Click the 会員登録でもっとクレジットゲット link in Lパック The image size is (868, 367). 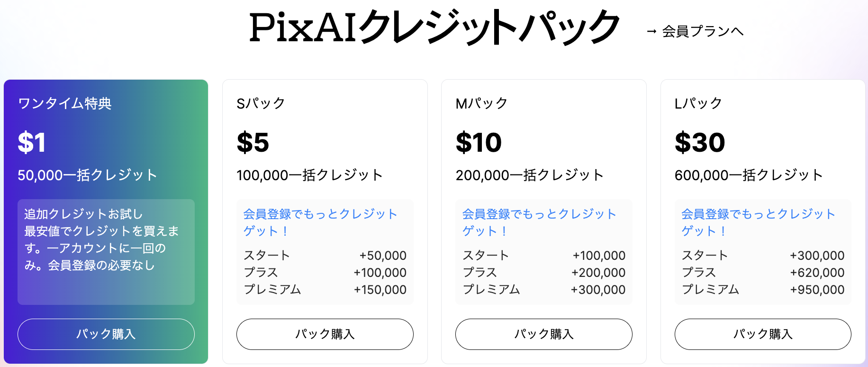[758, 222]
